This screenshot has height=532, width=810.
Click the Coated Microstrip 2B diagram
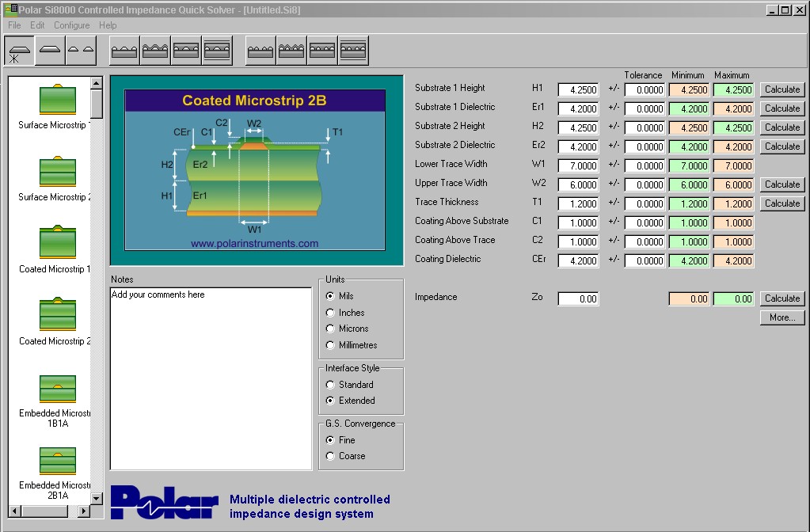click(x=257, y=170)
